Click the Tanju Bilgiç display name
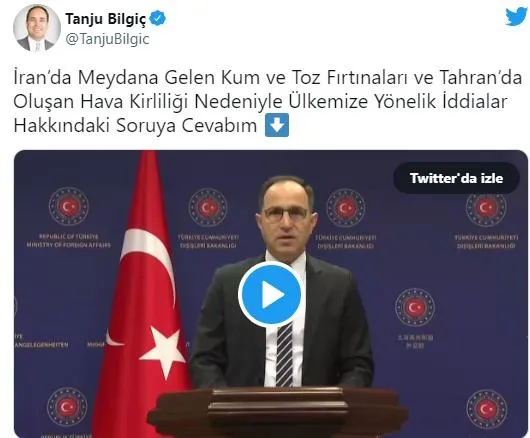 pyautogui.click(x=106, y=19)
